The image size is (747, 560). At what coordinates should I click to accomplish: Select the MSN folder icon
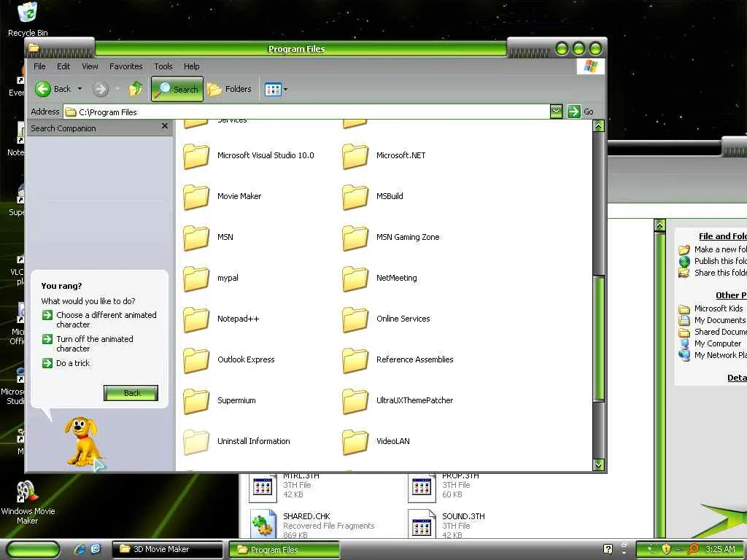[x=196, y=238]
